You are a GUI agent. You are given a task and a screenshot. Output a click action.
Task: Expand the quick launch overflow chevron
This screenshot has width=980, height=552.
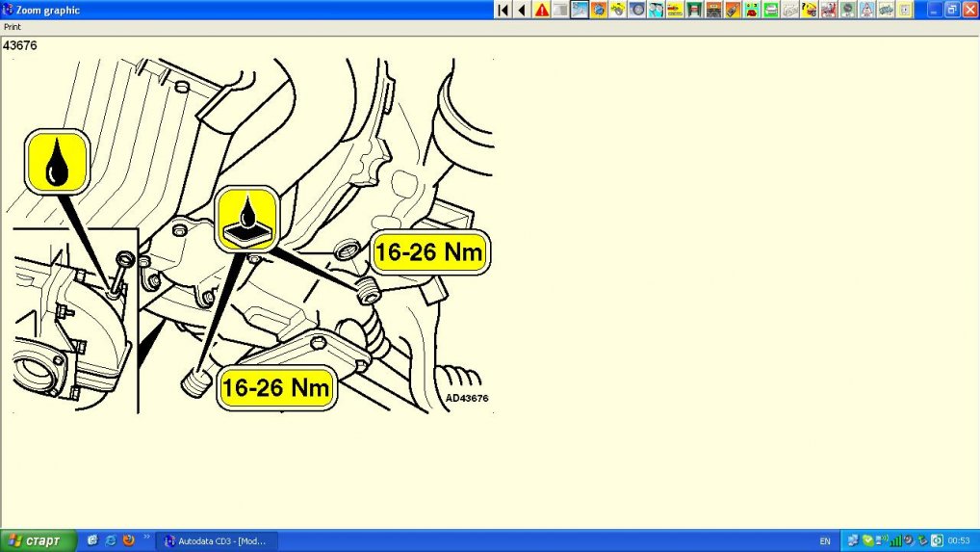pyautogui.click(x=146, y=538)
